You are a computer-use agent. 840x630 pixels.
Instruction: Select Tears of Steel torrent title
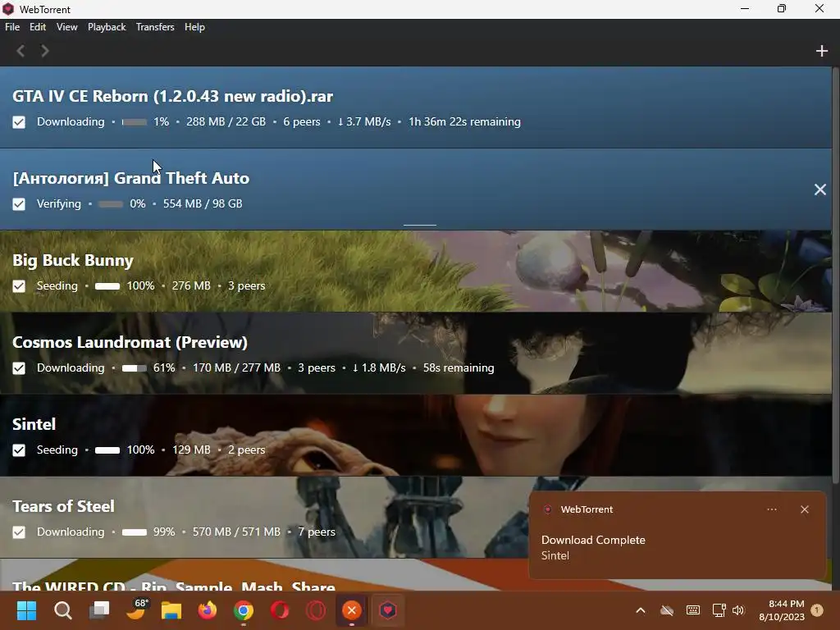[x=63, y=506]
